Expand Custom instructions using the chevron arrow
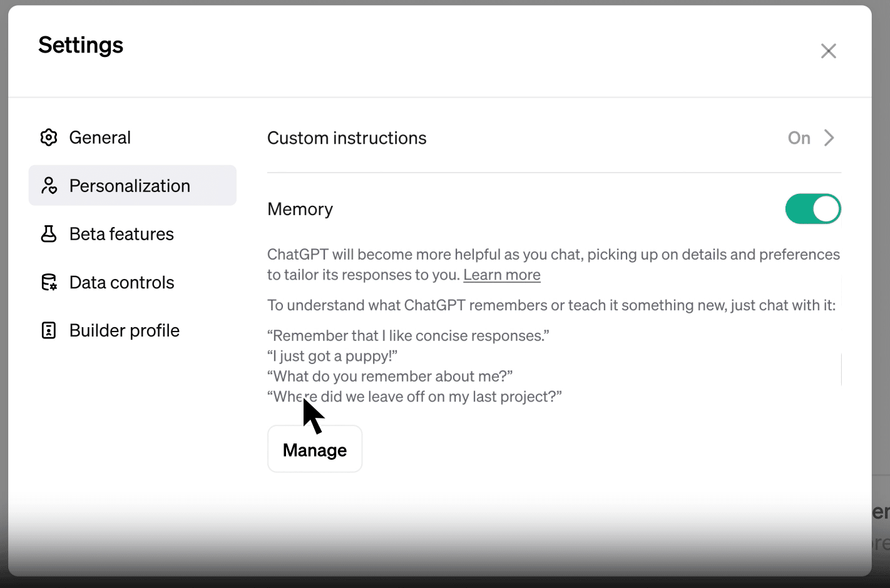 [x=829, y=138]
